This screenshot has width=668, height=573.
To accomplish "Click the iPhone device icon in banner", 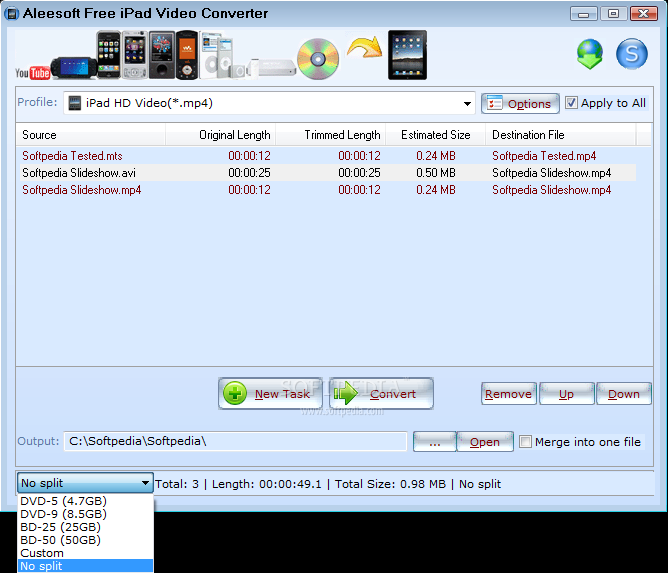I will (109, 55).
